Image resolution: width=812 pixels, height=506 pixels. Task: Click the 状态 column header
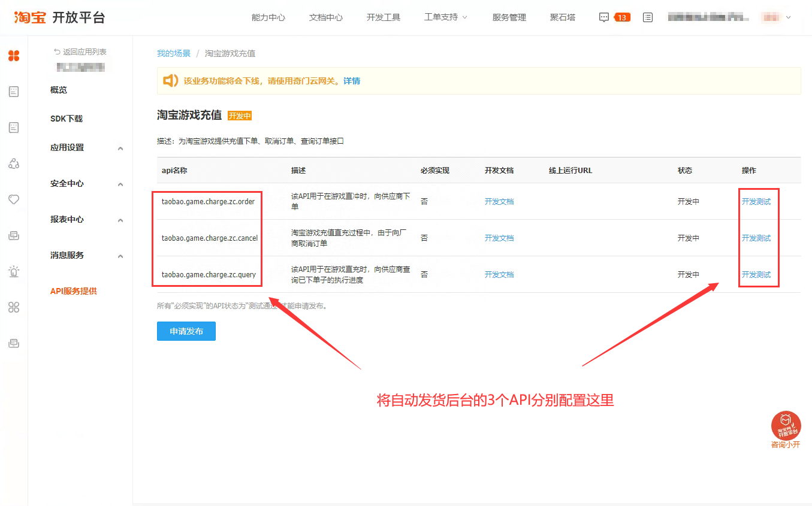coord(685,171)
